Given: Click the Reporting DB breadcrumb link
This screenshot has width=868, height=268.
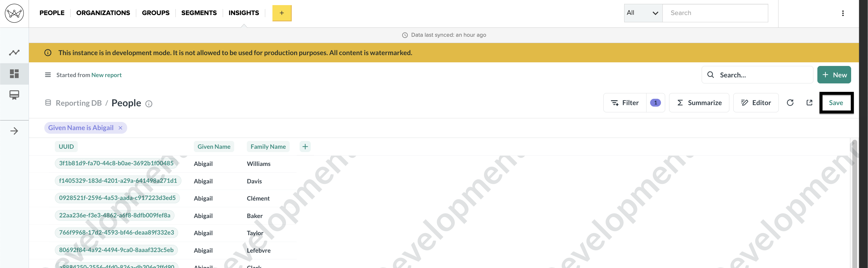Looking at the screenshot, I should tap(78, 103).
